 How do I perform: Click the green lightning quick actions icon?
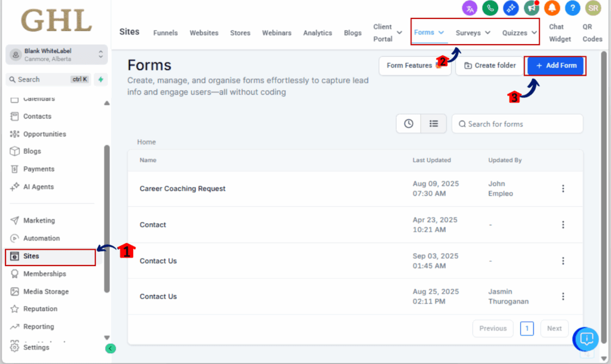101,79
